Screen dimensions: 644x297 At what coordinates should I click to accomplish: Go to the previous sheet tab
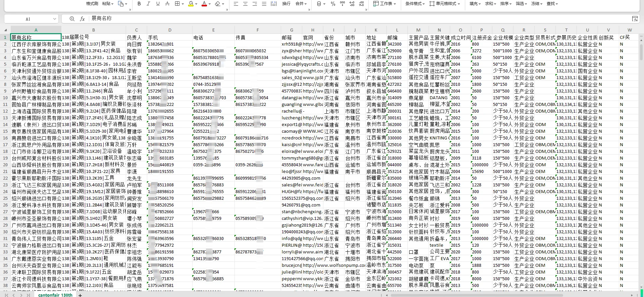pyautogui.click(x=14, y=295)
